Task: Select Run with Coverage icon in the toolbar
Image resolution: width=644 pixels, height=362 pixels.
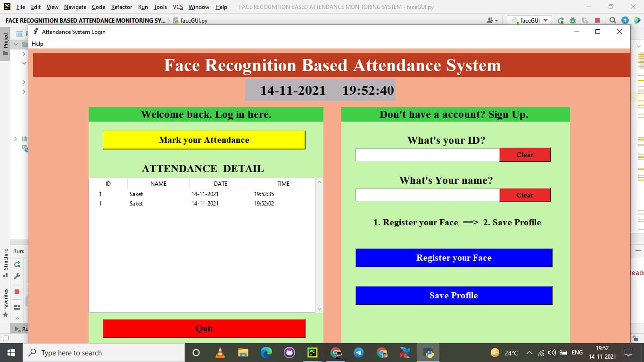Action: point(586,20)
